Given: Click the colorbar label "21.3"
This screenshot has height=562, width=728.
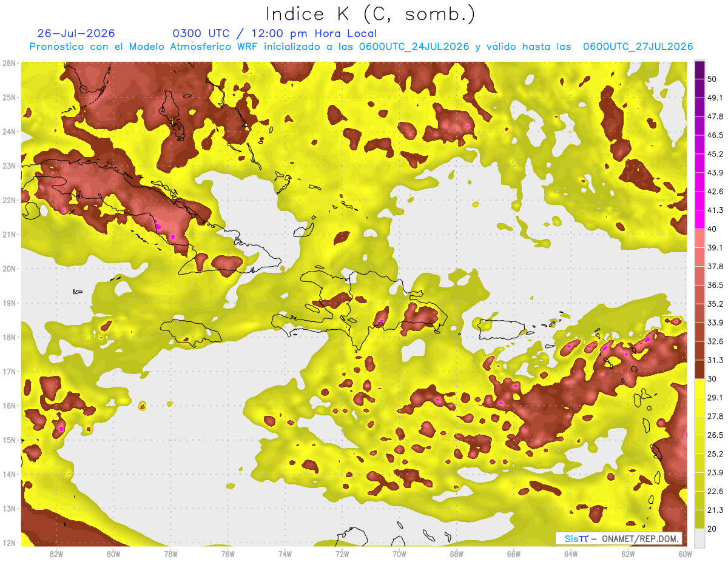Looking at the screenshot, I should (715, 510).
